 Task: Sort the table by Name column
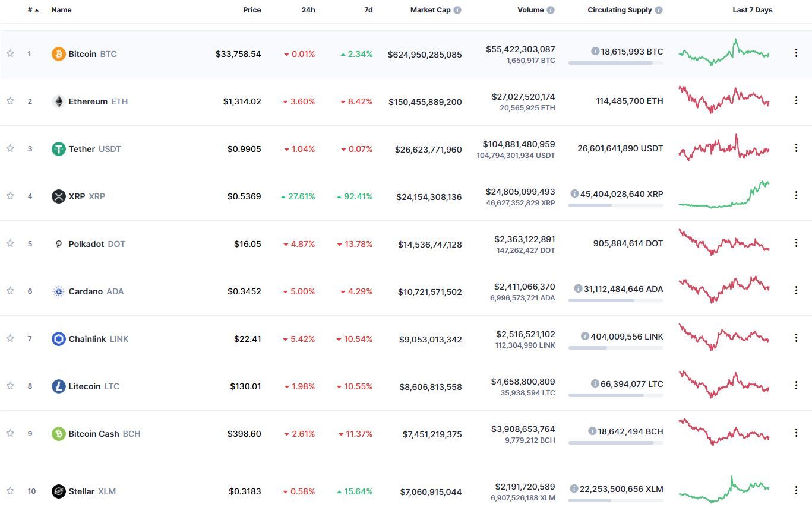(62, 10)
